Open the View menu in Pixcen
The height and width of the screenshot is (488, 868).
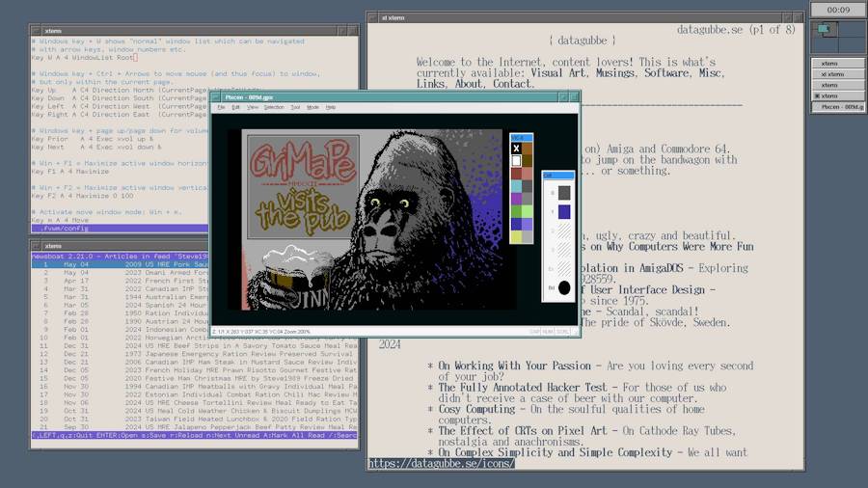(x=253, y=107)
